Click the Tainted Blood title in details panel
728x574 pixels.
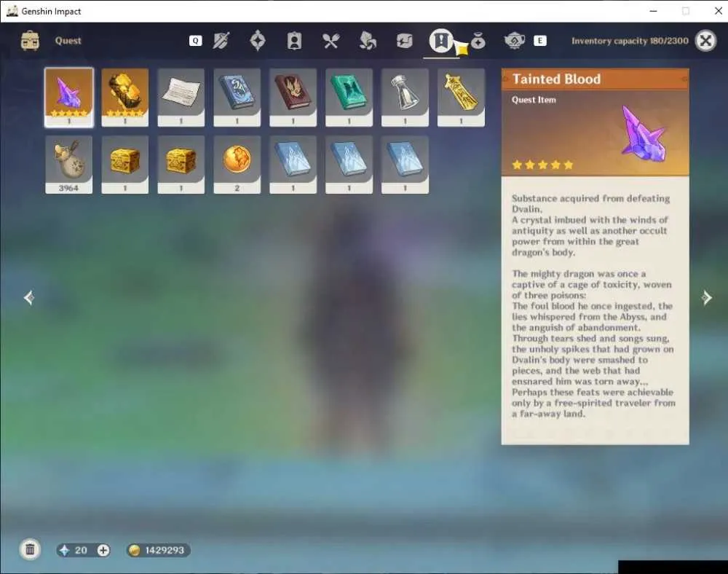pos(556,79)
